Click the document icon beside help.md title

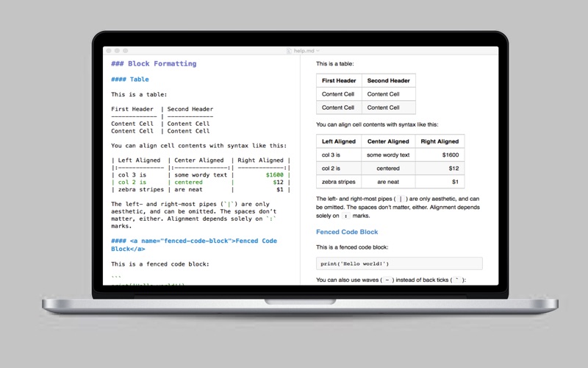(x=289, y=51)
